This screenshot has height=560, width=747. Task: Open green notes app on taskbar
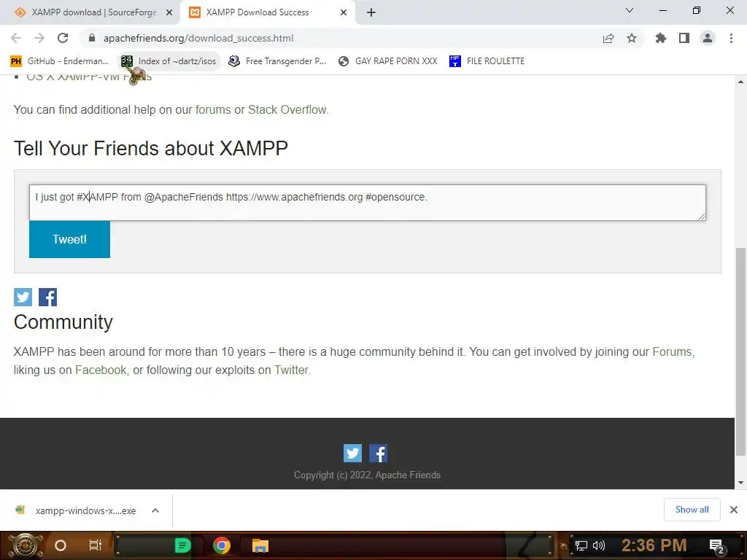pos(183,545)
